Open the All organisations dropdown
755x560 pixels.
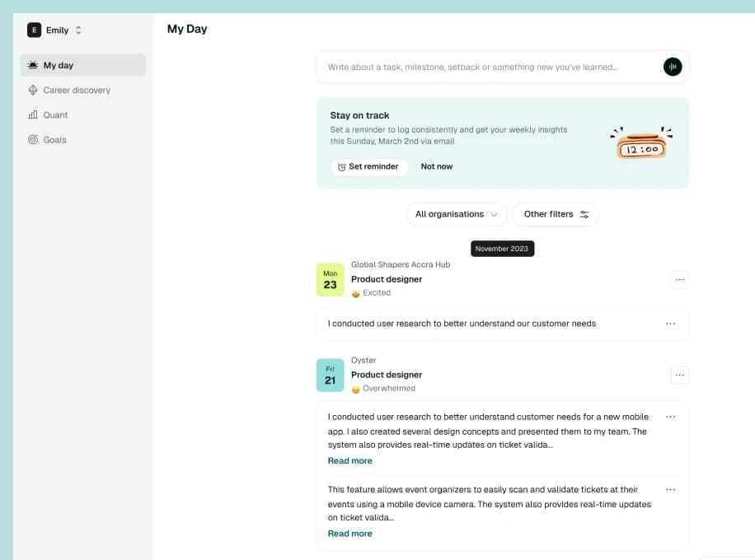(x=457, y=214)
